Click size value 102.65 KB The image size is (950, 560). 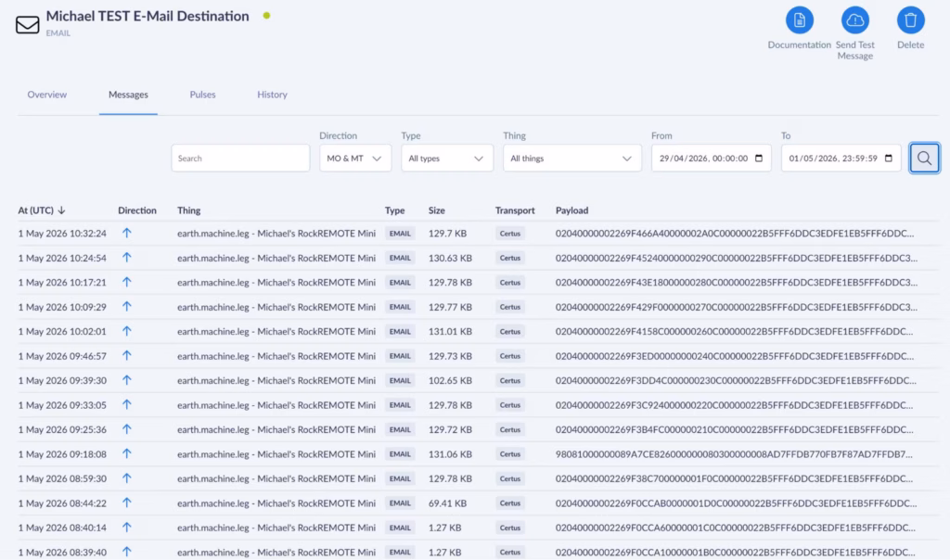click(x=450, y=380)
